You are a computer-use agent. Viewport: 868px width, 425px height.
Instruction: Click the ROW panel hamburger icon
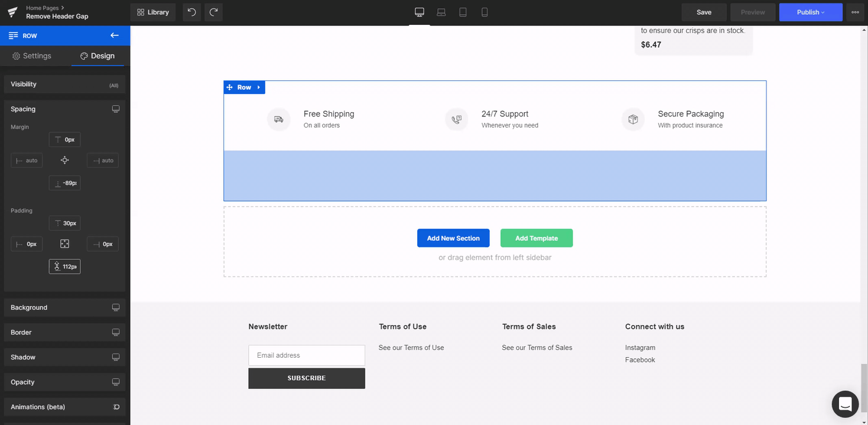tap(14, 35)
